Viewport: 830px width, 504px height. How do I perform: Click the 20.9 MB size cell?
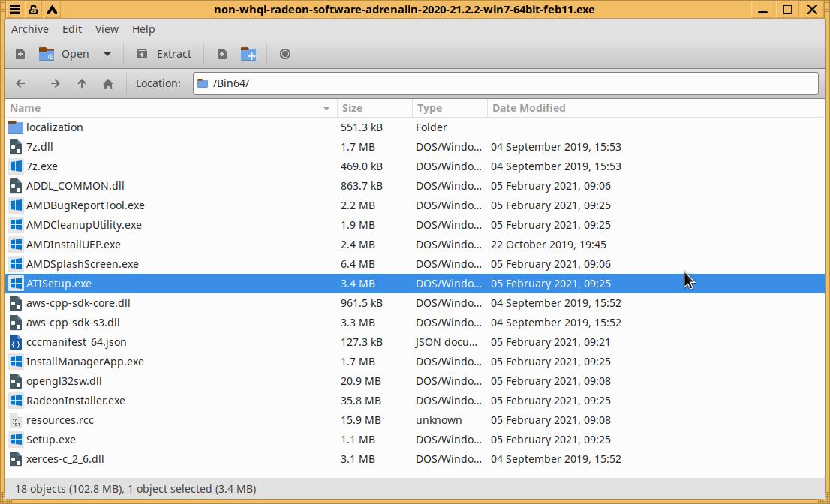coord(361,381)
